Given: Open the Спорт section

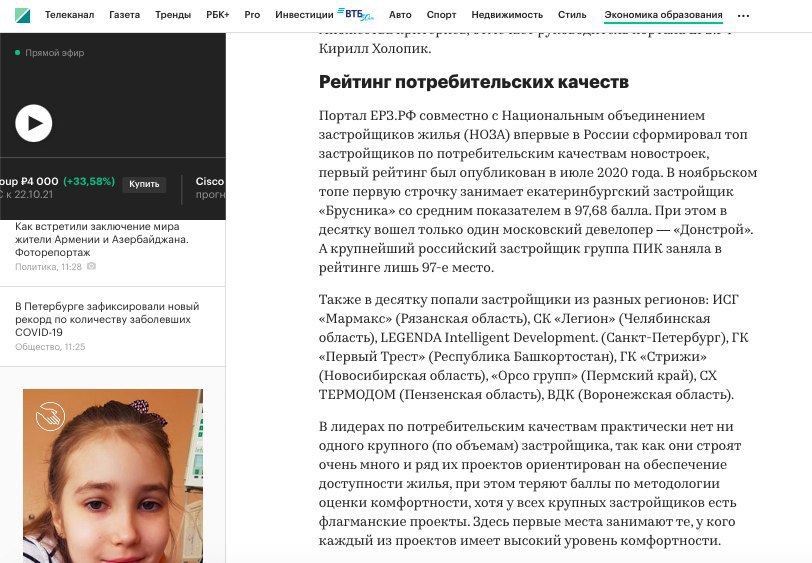Looking at the screenshot, I should (x=441, y=15).
